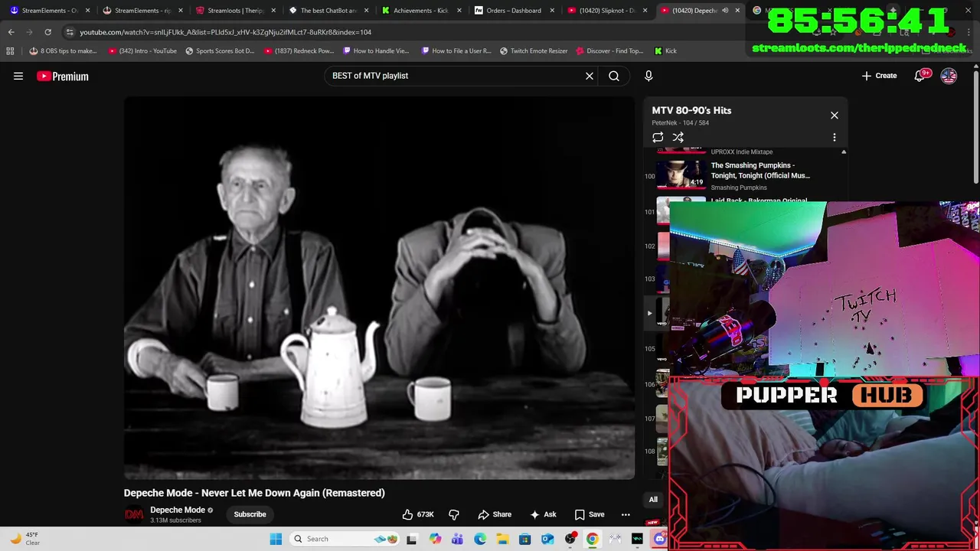Dislike the Depeche Mode video
This screenshot has width=980, height=551.
454,514
